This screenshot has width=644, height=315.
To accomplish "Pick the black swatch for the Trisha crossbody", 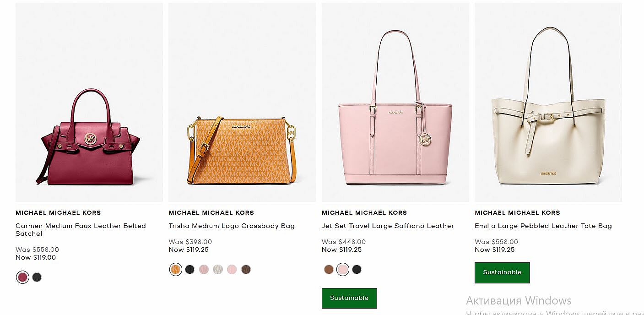I will click(x=190, y=269).
